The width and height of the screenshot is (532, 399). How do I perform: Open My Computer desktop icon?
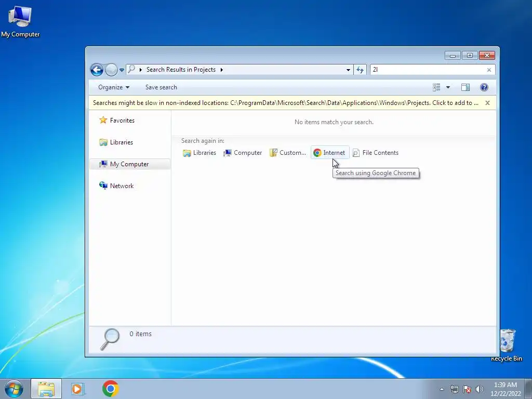[20, 21]
